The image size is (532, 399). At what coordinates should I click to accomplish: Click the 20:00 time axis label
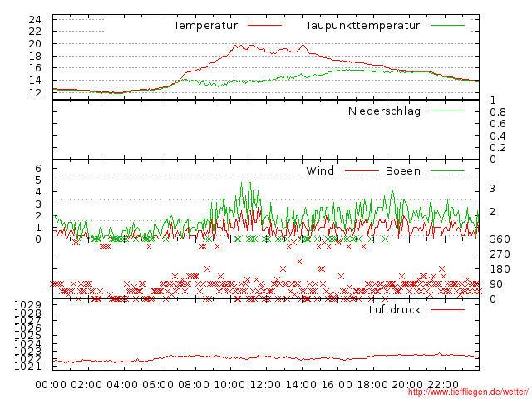[407, 385]
